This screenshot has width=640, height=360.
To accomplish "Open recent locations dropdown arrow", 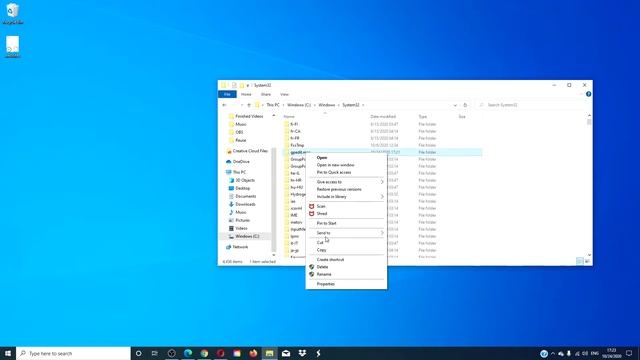I will 242,105.
